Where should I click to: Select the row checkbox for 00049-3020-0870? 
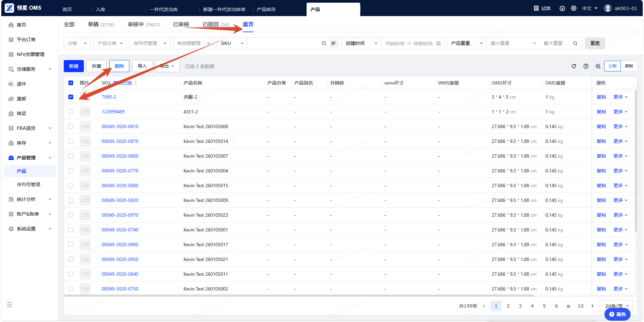tap(71, 141)
